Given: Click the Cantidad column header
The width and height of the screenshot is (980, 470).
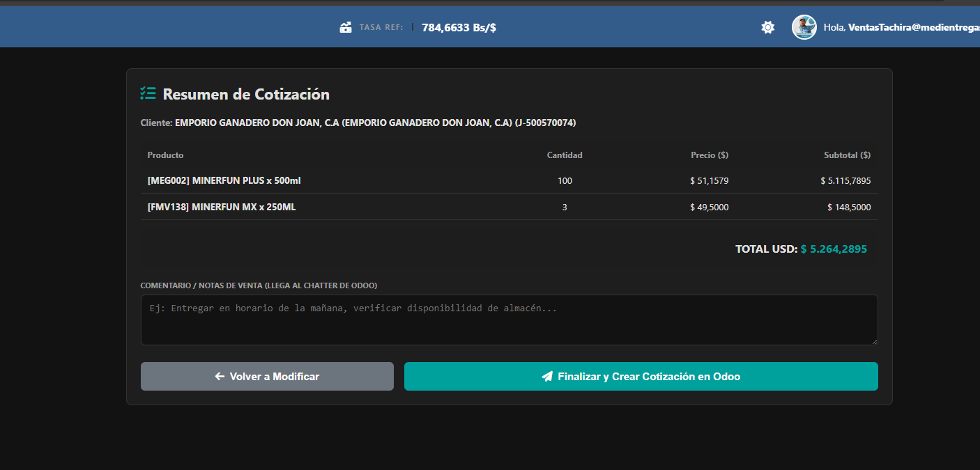Looking at the screenshot, I should click(565, 155).
